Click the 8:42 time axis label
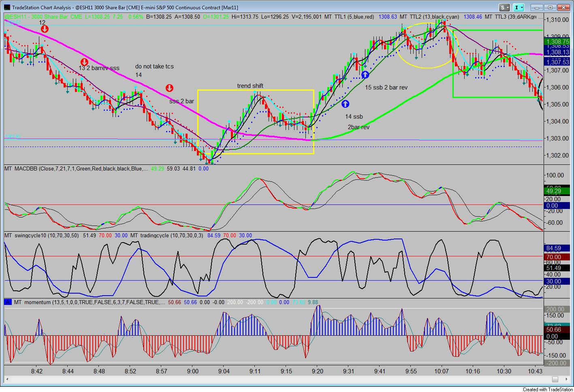Screen dimensions: 574x392 37,371
